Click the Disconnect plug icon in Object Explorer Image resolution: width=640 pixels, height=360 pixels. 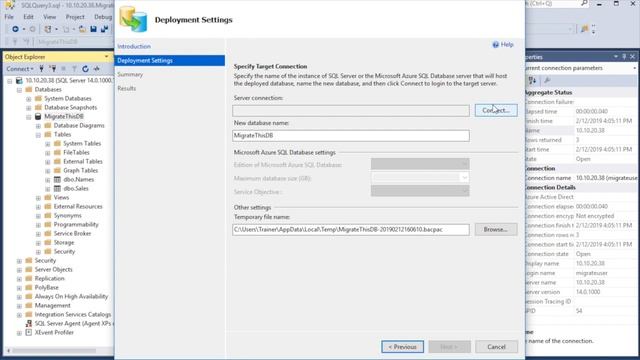tap(52, 69)
